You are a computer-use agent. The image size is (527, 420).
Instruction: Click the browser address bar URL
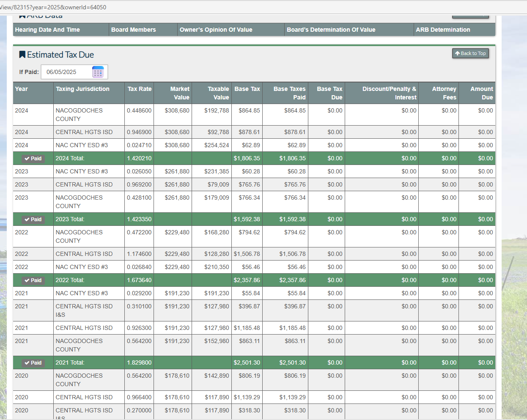coord(53,7)
